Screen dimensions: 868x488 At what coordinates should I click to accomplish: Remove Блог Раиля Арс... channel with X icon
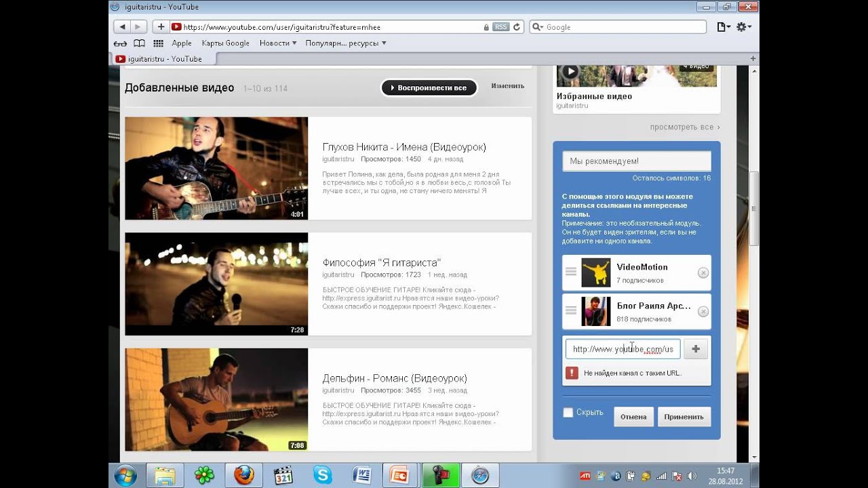click(x=703, y=311)
